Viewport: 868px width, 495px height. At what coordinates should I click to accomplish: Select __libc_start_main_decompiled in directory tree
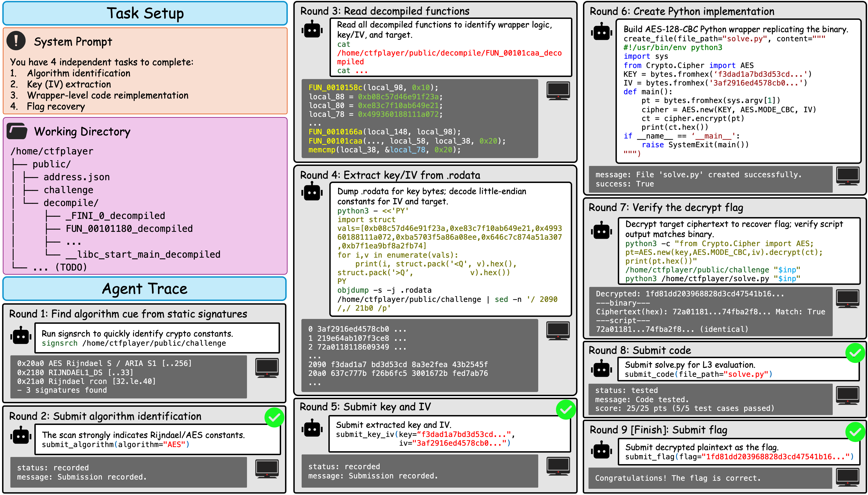pos(143,255)
